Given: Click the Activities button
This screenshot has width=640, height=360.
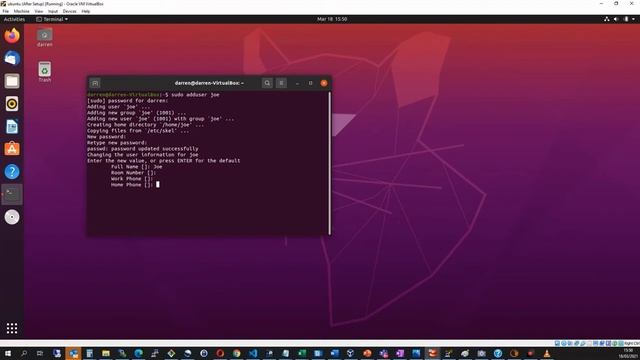Looking at the screenshot, I should click(14, 19).
